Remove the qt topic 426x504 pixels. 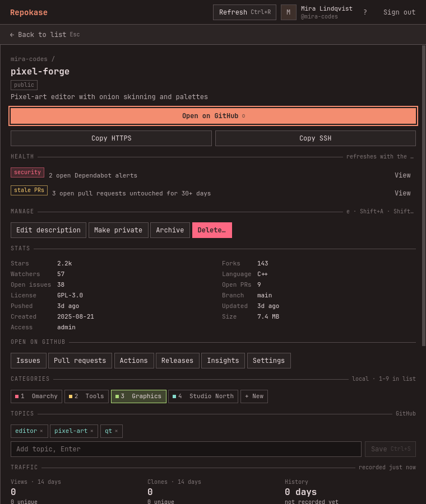pyautogui.click(x=117, y=431)
